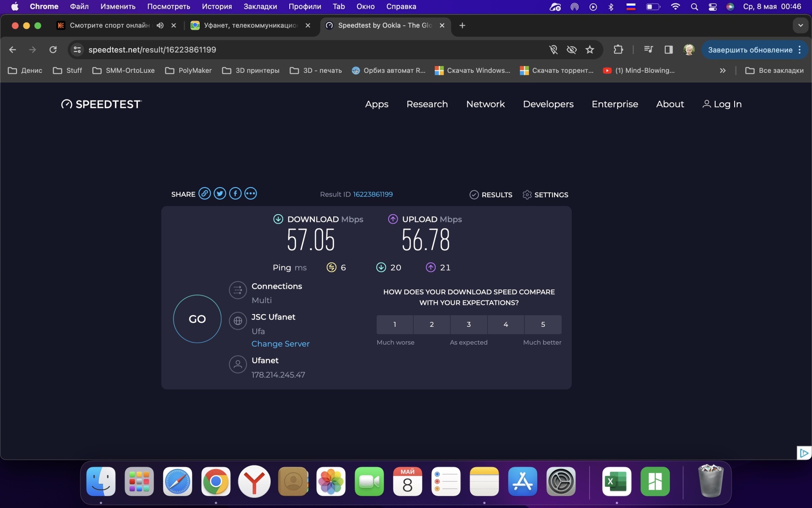Open 3D принтеры bookmarks folder
The image size is (812, 508).
pyautogui.click(x=251, y=71)
